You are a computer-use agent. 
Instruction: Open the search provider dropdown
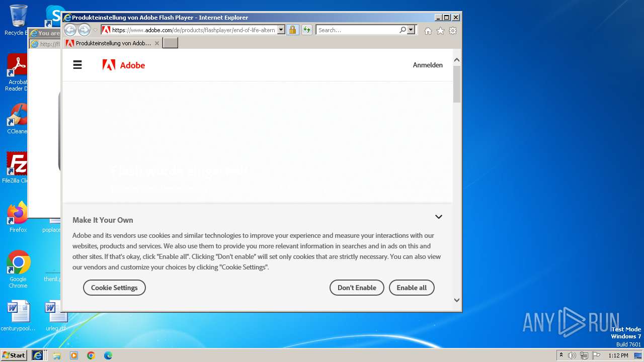coord(411,30)
